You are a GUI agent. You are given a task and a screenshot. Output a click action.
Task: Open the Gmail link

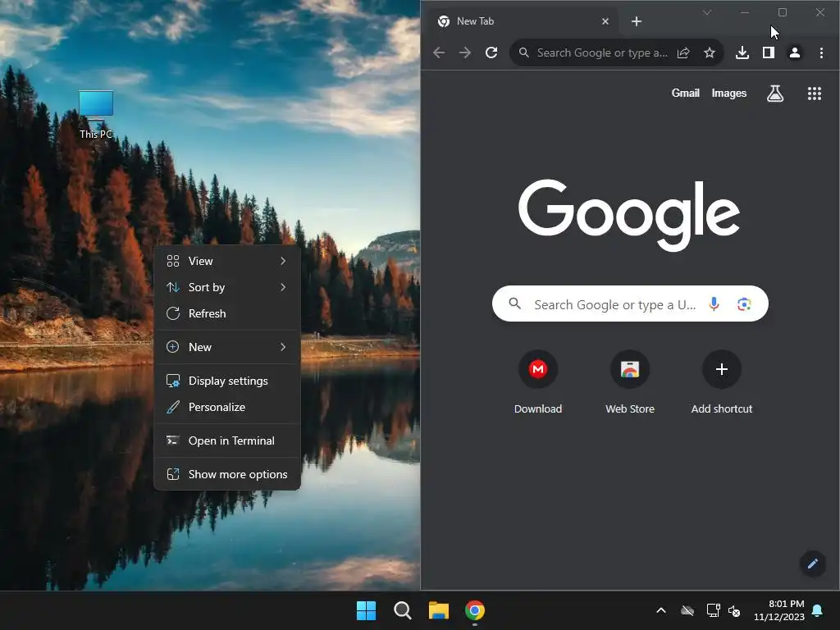[685, 94]
